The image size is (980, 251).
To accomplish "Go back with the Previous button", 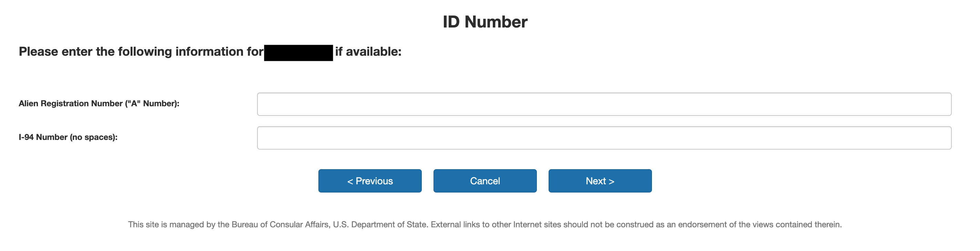I will click(370, 181).
